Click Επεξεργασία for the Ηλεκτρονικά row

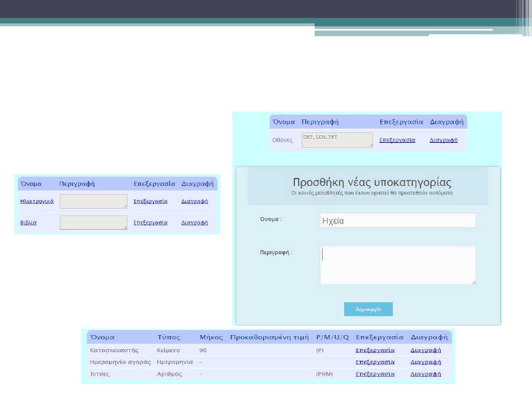(x=150, y=201)
